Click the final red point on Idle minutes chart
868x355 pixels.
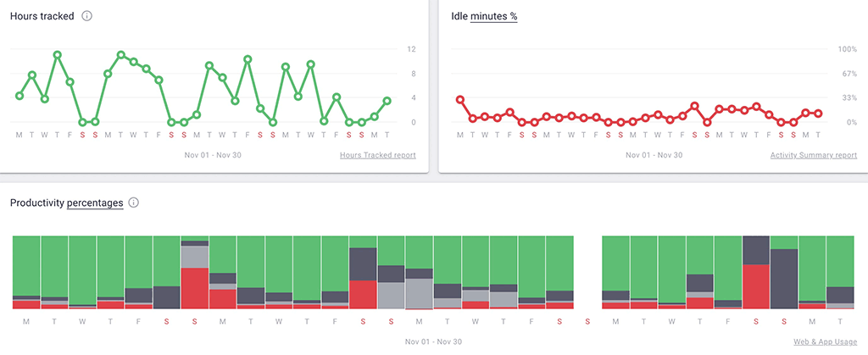[x=819, y=113]
